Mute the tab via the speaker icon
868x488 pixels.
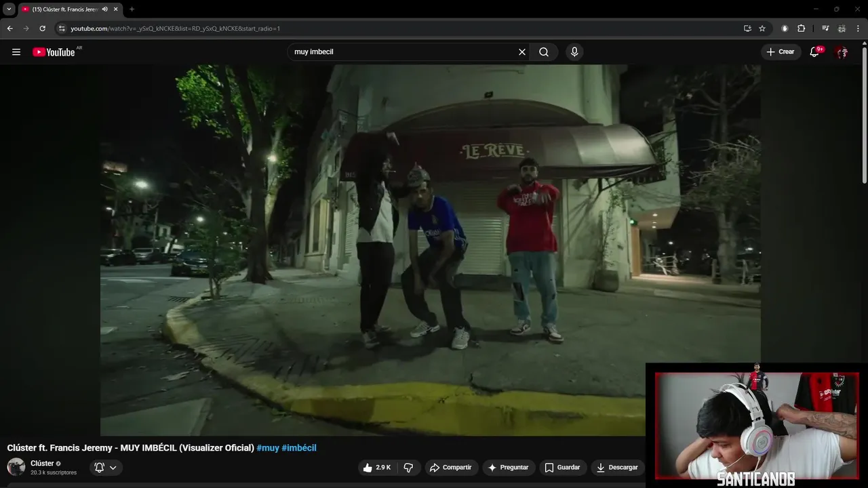(104, 9)
